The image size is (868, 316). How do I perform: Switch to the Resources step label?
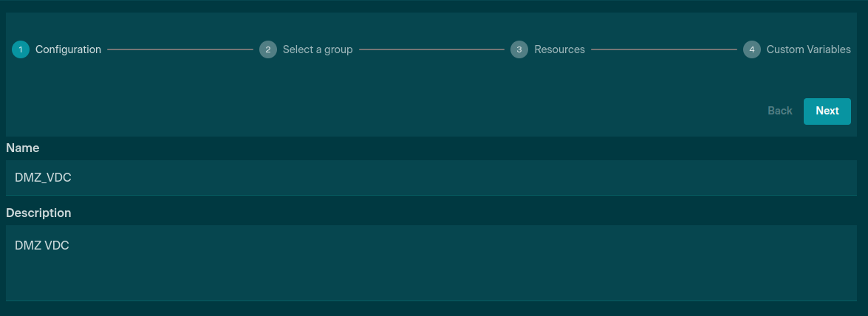(x=559, y=49)
